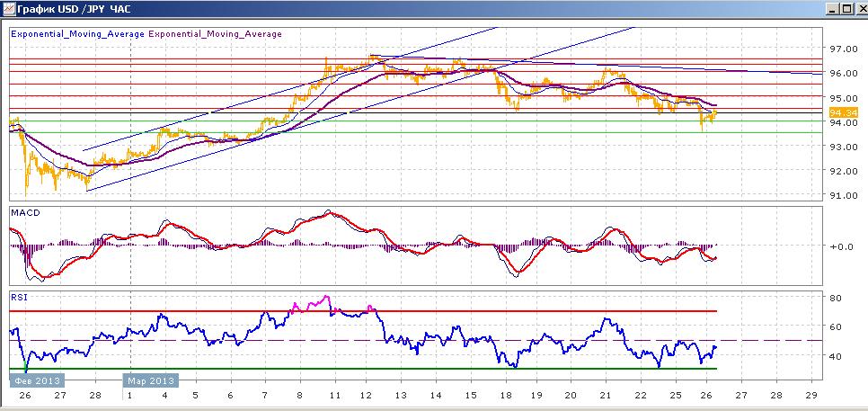Viewport: 868px width, 411px height.
Task: Click date label 19 on time axis
Action: point(537,396)
